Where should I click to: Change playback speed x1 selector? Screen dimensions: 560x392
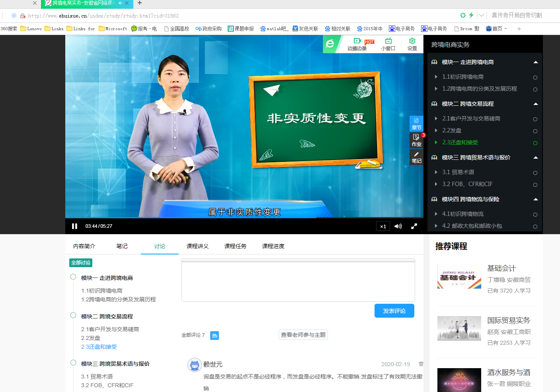(x=383, y=226)
